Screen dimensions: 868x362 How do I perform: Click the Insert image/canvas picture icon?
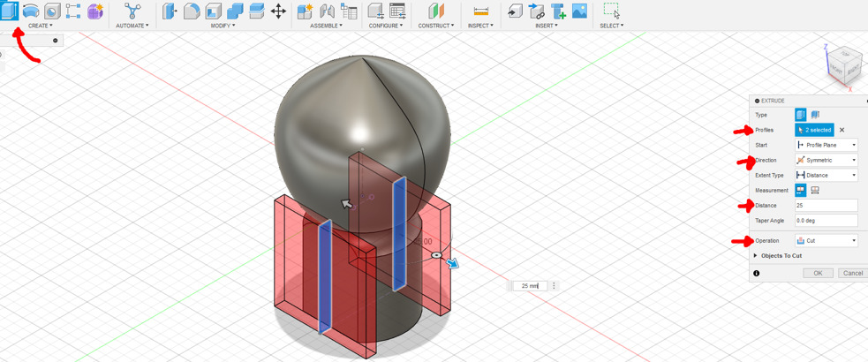pyautogui.click(x=579, y=11)
